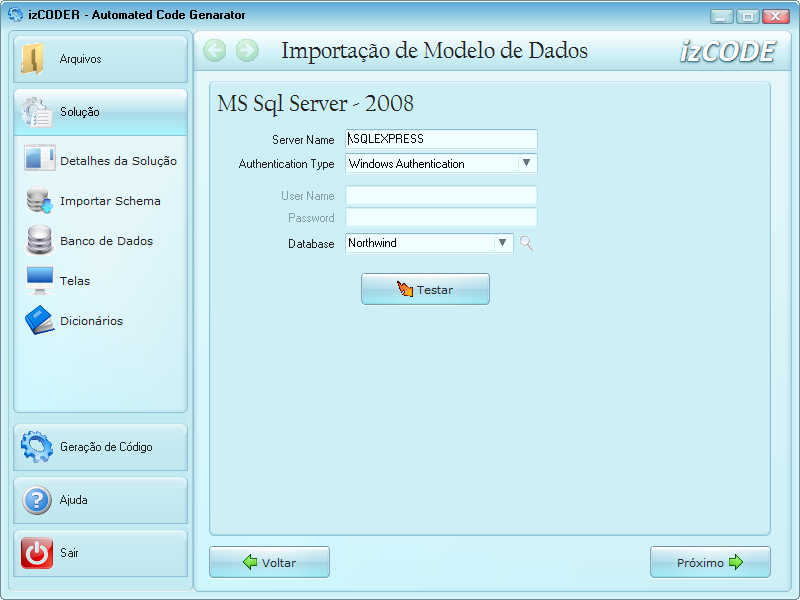Screen dimensions: 800x600
Task: Click the "Authentication Type" label
Action: click(286, 164)
